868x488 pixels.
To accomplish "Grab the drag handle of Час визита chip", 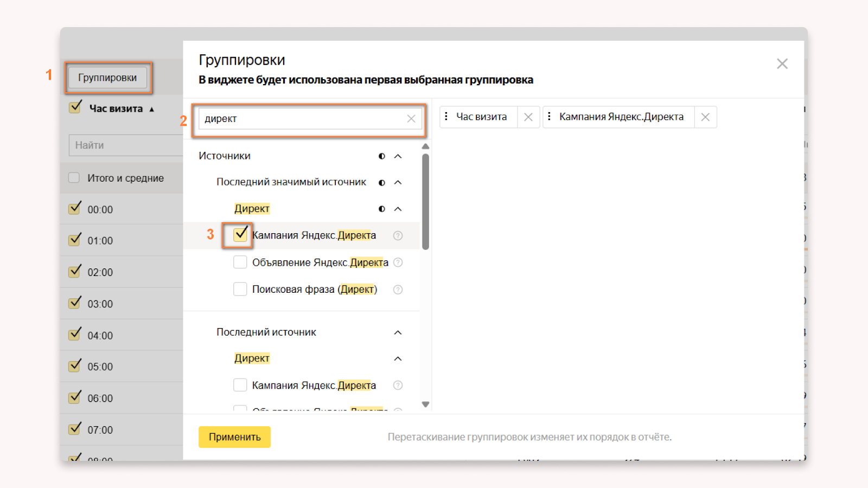I will coord(446,117).
